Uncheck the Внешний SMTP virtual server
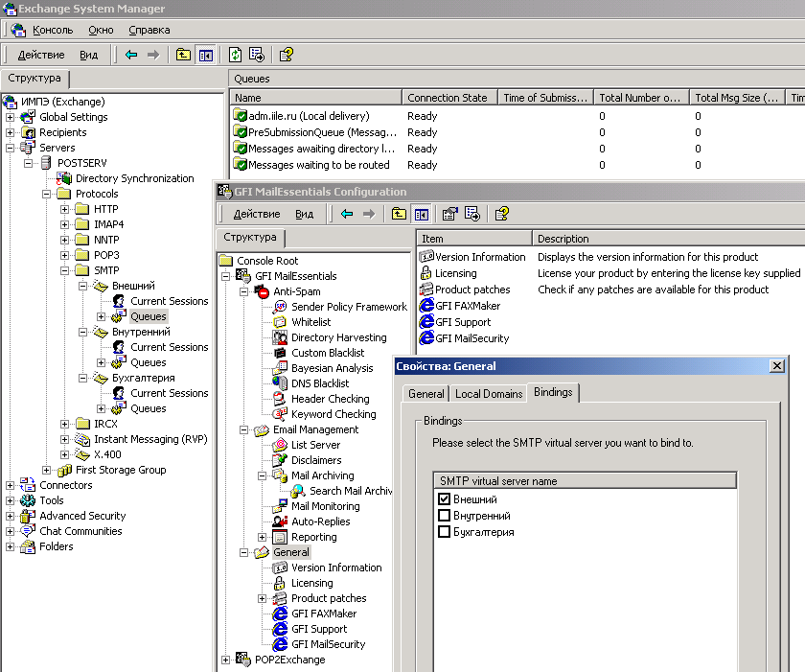Image resolution: width=805 pixels, height=672 pixels. pyautogui.click(x=444, y=498)
